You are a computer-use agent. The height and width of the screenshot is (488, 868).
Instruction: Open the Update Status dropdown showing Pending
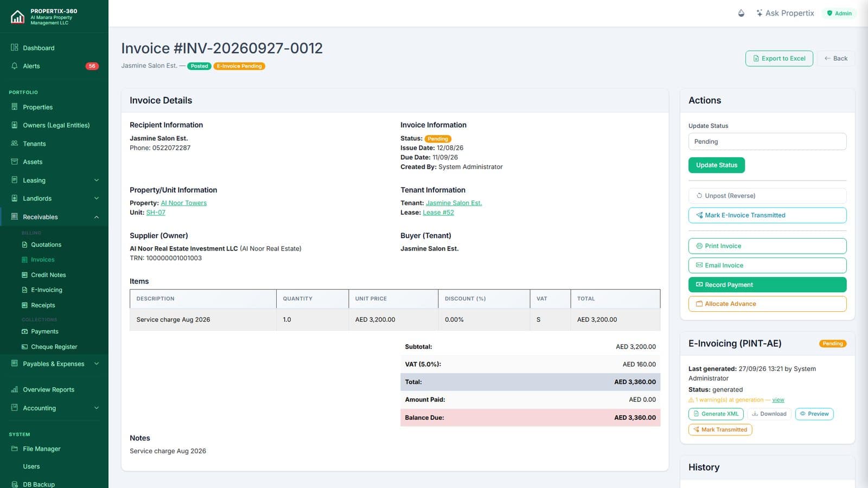point(767,142)
